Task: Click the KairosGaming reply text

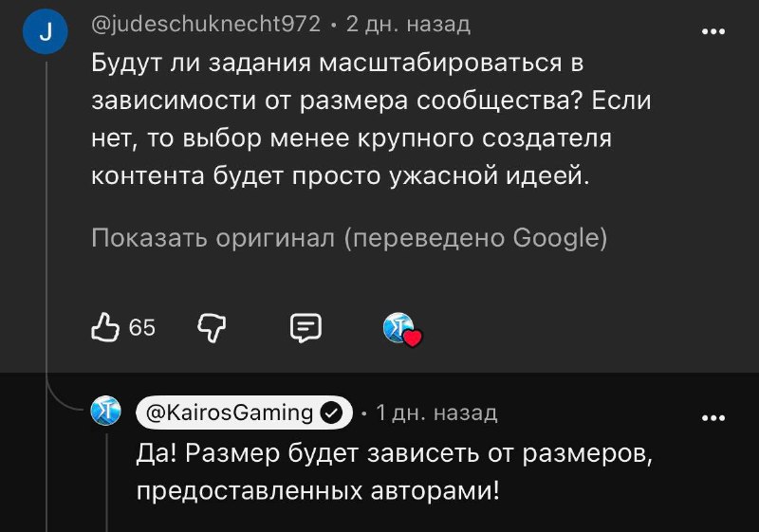Action: point(395,472)
